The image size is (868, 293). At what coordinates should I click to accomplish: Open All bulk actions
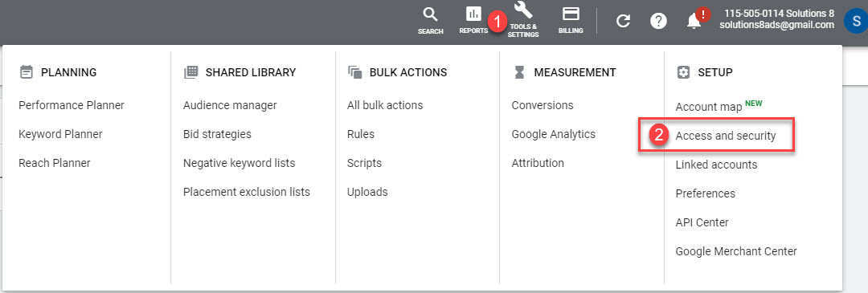click(385, 105)
